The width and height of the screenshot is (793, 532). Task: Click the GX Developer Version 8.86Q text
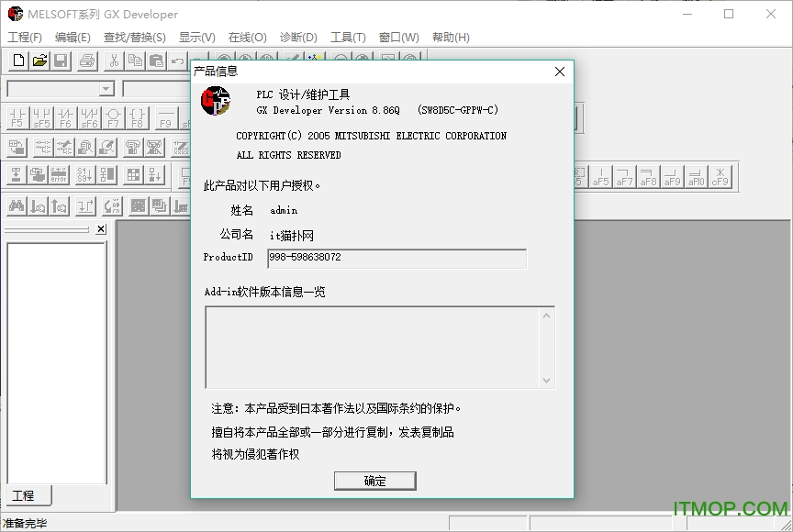(329, 110)
